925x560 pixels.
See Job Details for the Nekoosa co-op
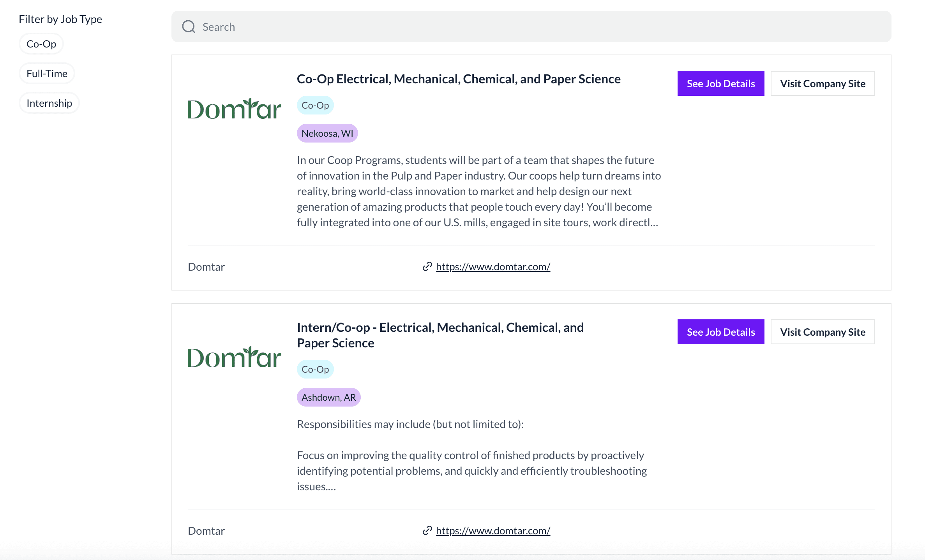[720, 84]
